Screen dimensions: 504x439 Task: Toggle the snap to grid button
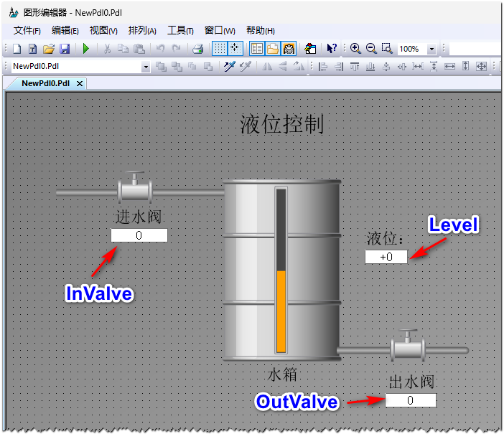click(x=235, y=49)
